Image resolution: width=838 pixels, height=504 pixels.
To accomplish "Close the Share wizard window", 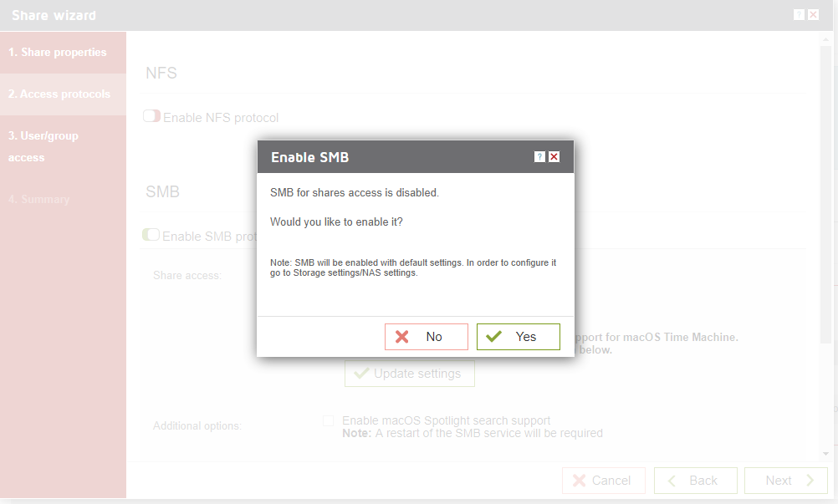I will [814, 15].
